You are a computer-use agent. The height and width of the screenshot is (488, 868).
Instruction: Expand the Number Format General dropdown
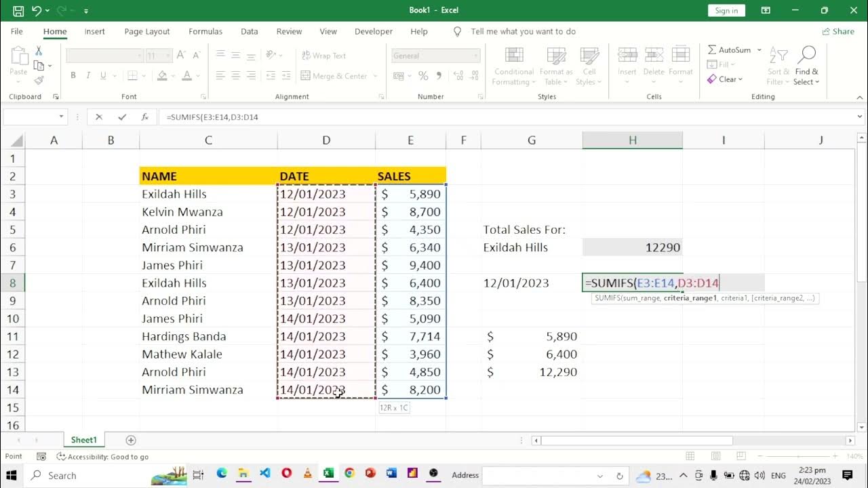[476, 56]
